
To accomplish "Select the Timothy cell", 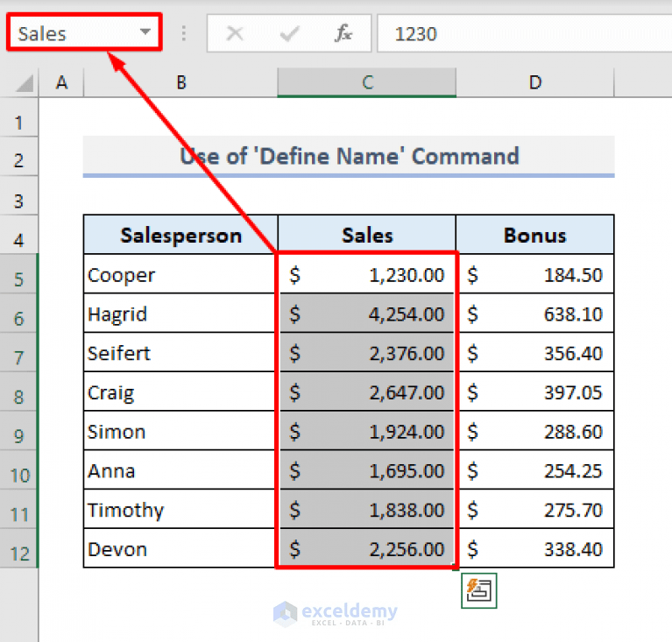I will coord(180,509).
